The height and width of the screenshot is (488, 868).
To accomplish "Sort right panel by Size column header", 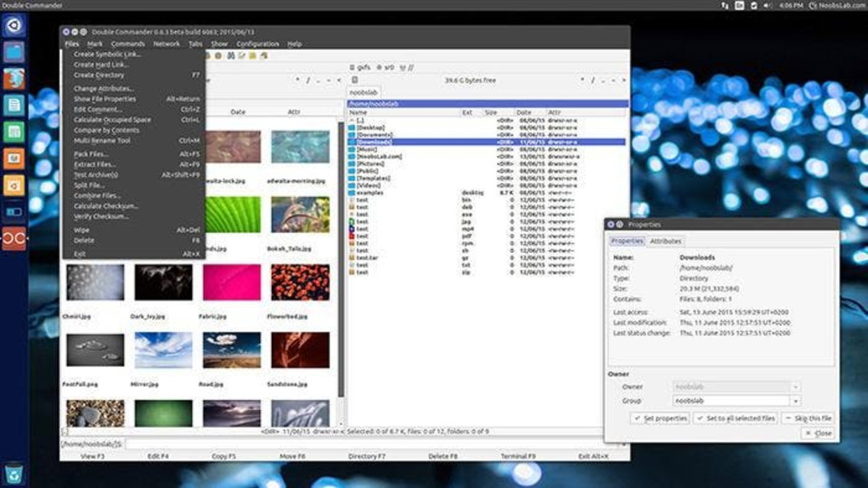I will (x=498, y=113).
